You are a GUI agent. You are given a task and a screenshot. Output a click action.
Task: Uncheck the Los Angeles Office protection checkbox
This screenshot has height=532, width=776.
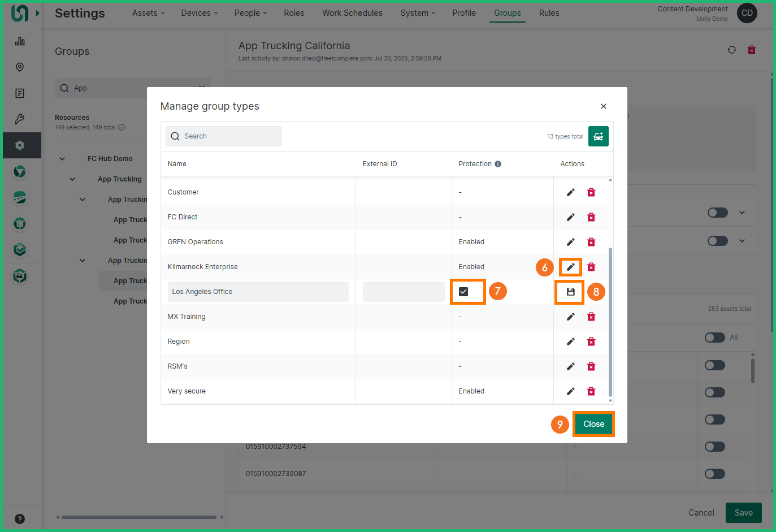coord(463,292)
